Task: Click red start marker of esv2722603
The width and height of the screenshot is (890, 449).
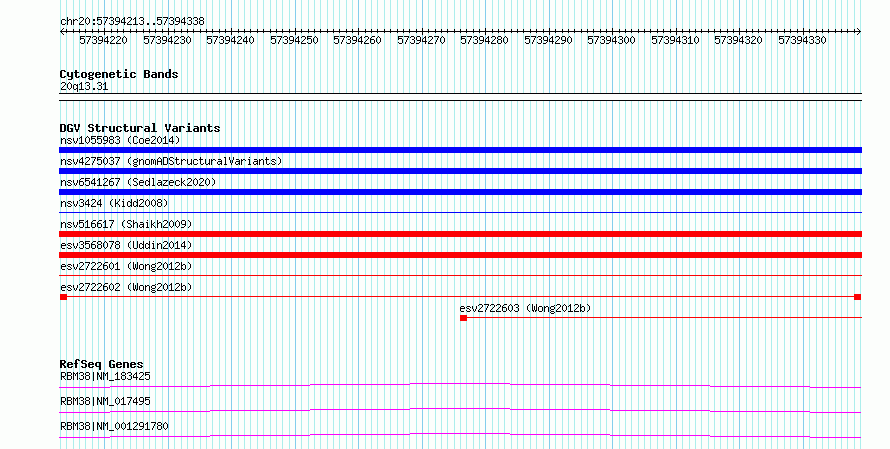Action: pos(464,318)
